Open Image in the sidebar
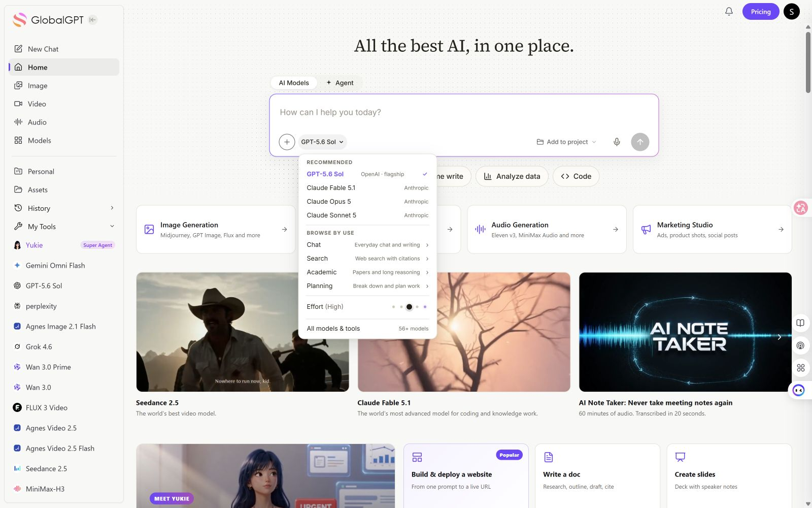Image resolution: width=812 pixels, height=508 pixels. point(64,85)
